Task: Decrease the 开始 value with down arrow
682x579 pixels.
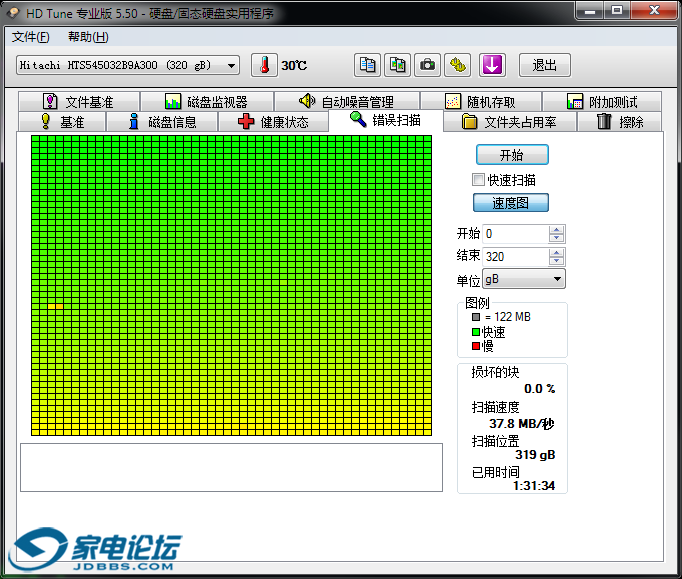Action: [x=556, y=238]
